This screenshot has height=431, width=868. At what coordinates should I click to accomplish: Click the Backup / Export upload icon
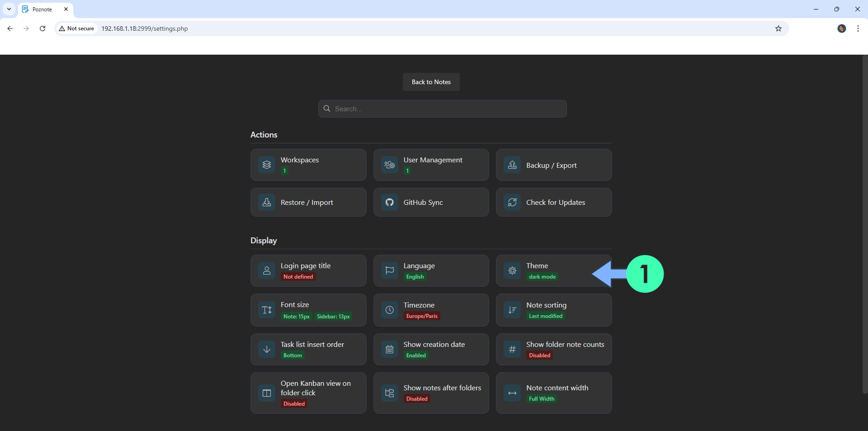pyautogui.click(x=512, y=165)
